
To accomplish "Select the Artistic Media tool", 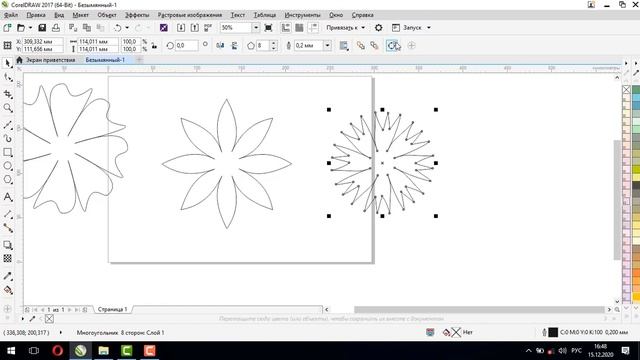I will (x=7, y=139).
